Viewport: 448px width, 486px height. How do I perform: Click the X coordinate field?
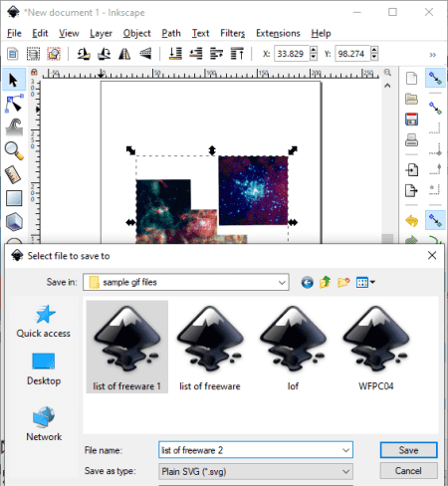(292, 54)
